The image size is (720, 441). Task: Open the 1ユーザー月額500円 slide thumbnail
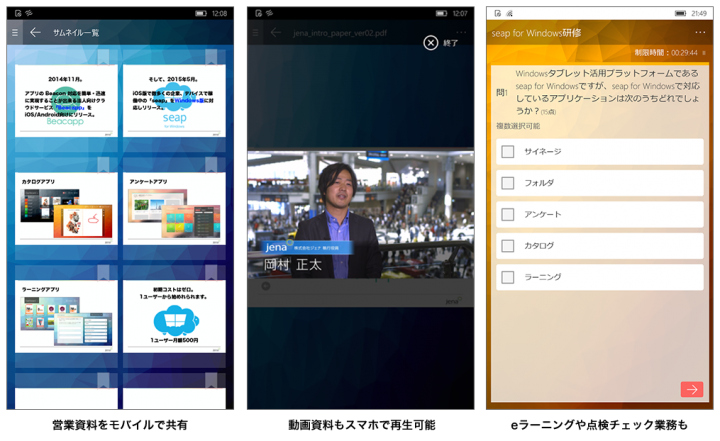[x=174, y=316]
